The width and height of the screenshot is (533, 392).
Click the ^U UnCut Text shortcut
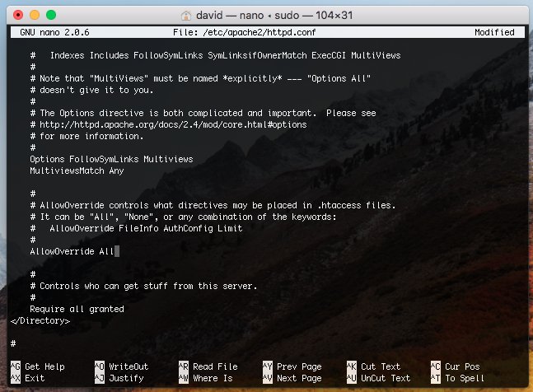pyautogui.click(x=379, y=379)
